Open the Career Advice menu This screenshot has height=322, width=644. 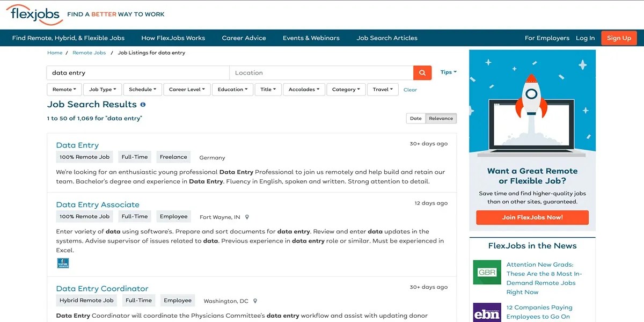point(244,38)
